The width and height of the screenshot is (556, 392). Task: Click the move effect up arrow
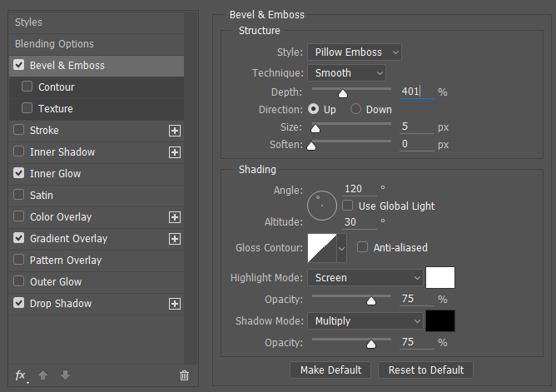click(43, 375)
